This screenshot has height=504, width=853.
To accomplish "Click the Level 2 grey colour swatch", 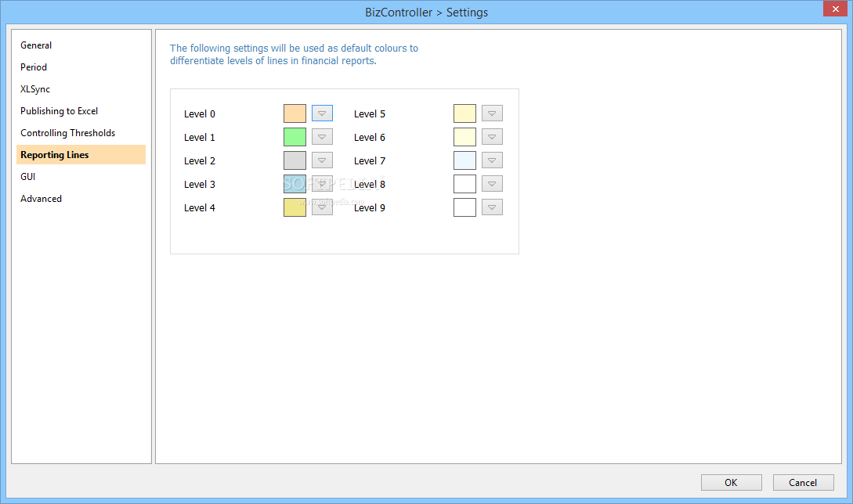I will [295, 160].
